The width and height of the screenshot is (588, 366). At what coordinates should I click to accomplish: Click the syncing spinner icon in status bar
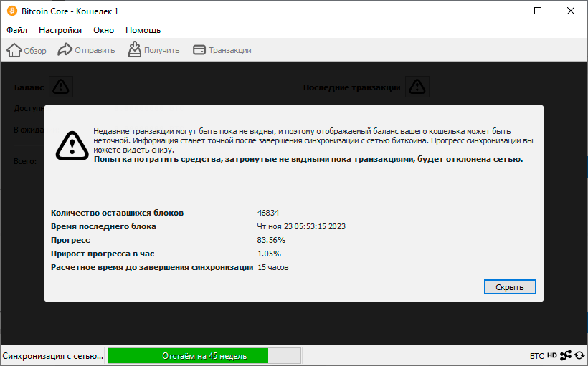579,355
